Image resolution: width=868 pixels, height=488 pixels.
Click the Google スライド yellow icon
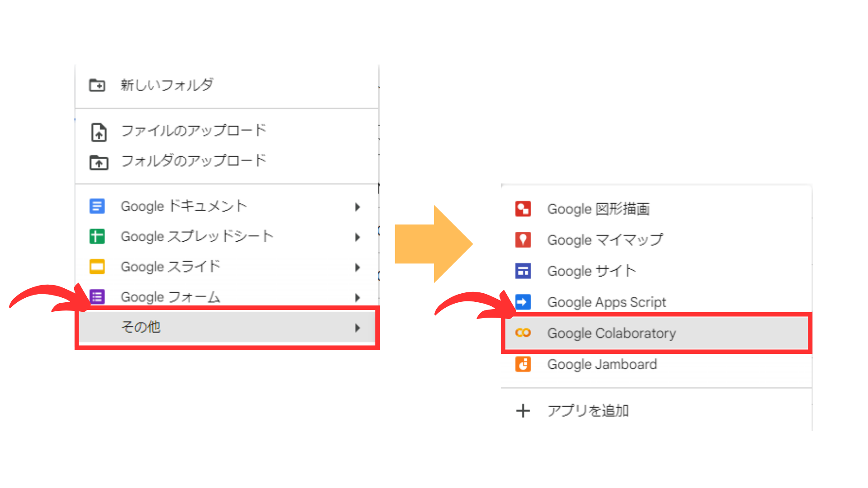[x=97, y=267]
